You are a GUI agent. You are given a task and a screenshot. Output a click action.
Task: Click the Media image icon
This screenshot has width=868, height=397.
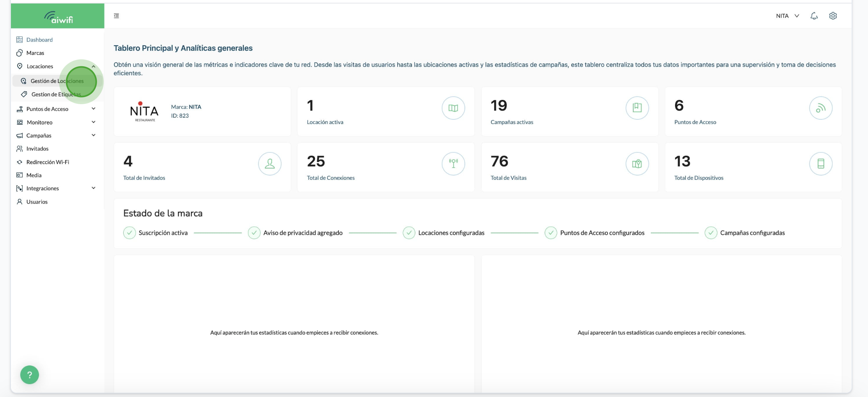19,175
